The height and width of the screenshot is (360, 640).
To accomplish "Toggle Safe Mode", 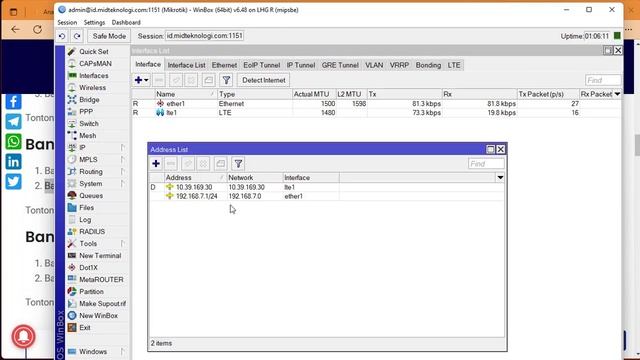I will point(109,36).
